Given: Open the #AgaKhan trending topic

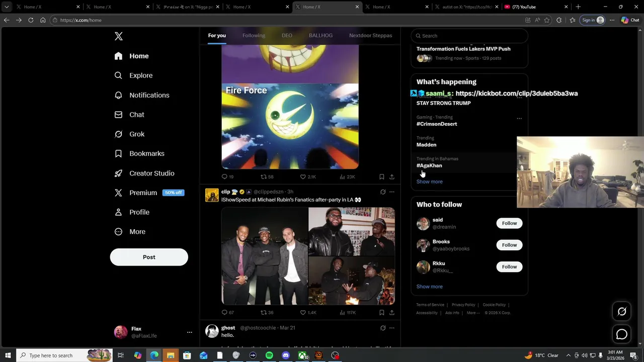Looking at the screenshot, I should 429,165.
